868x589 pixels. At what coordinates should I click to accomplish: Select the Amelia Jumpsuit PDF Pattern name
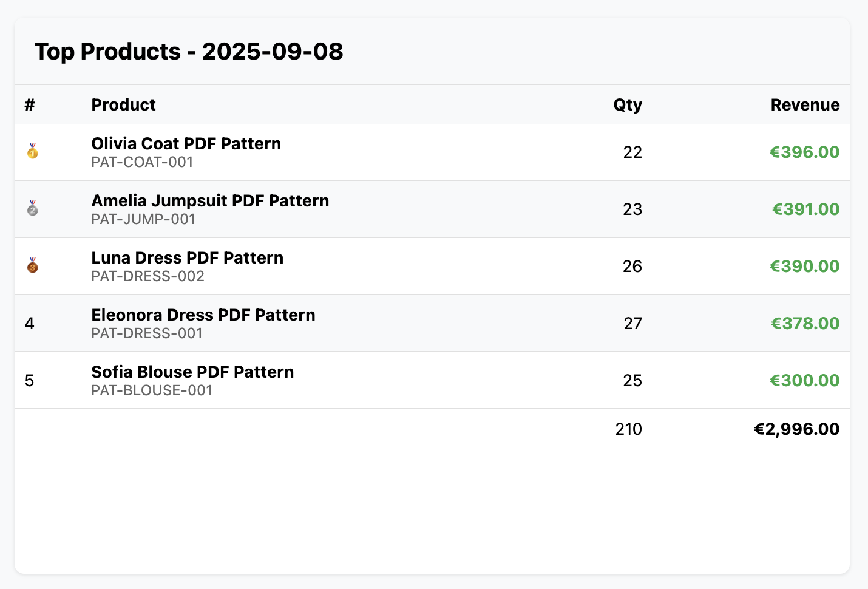click(x=210, y=201)
